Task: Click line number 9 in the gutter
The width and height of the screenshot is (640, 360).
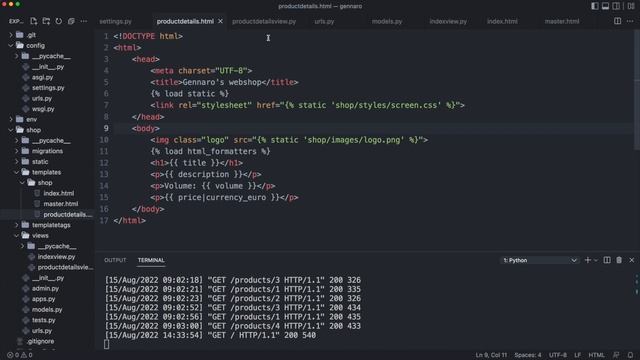Action: point(106,128)
